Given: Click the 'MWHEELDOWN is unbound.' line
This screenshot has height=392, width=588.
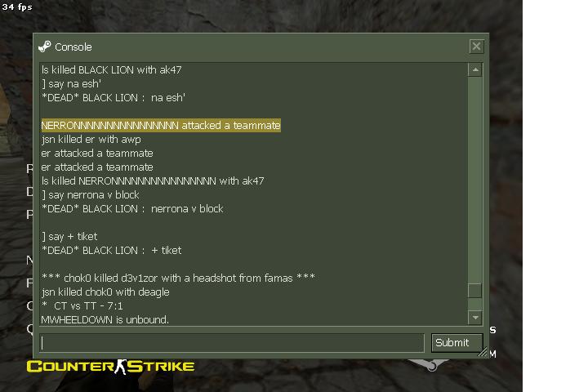Looking at the screenshot, I should click(105, 319).
